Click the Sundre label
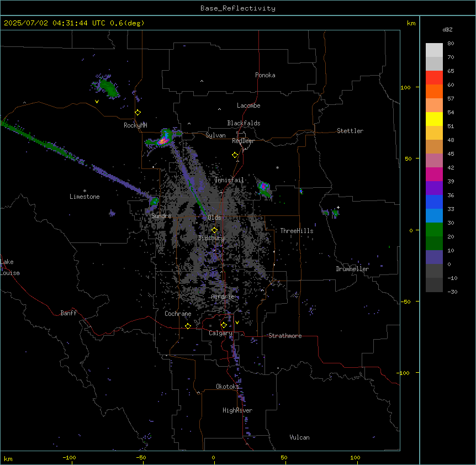The height and width of the screenshot is (465, 476). [x=161, y=216]
